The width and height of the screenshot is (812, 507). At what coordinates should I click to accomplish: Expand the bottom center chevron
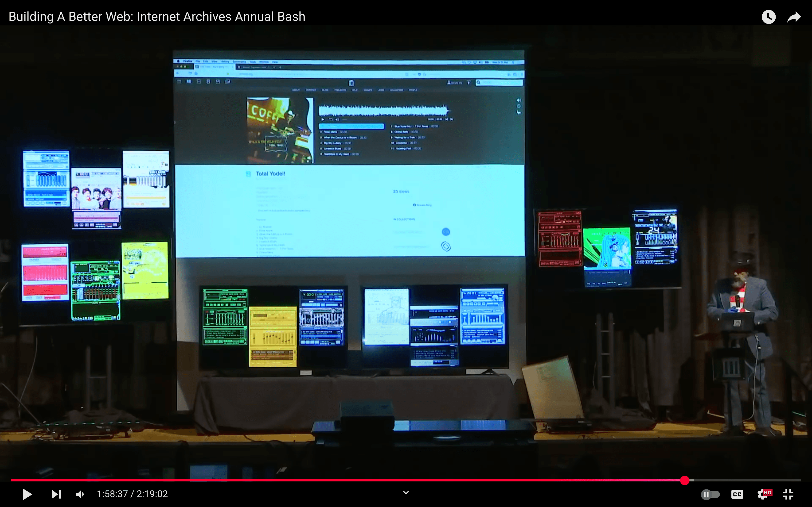pyautogui.click(x=406, y=493)
